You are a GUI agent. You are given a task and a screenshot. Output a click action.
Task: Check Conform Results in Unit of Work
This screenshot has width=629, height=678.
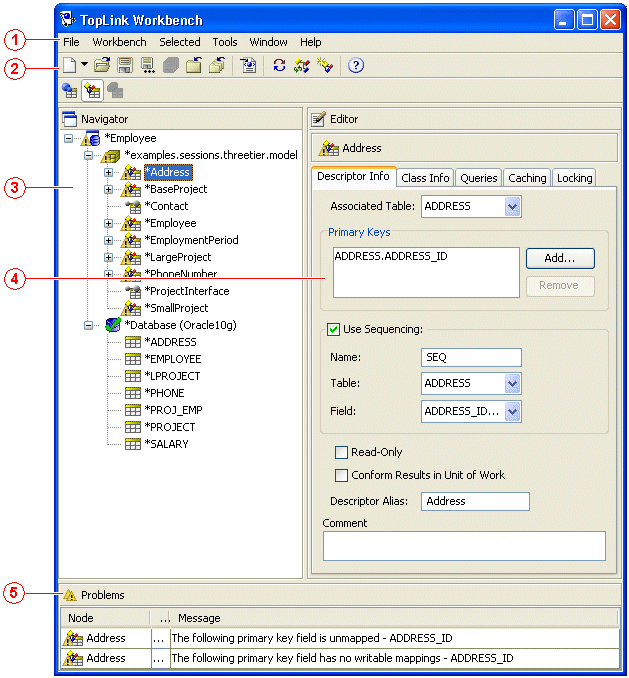[x=341, y=475]
